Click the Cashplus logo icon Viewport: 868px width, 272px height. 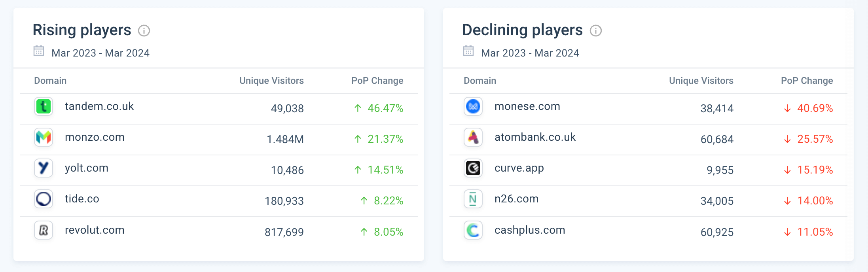(x=473, y=230)
